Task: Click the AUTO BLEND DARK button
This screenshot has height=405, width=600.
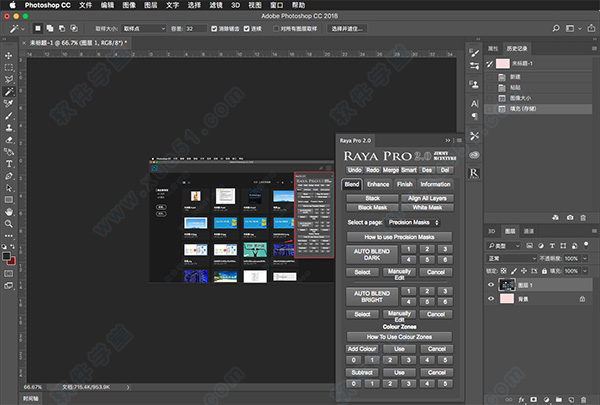Action: point(372,255)
